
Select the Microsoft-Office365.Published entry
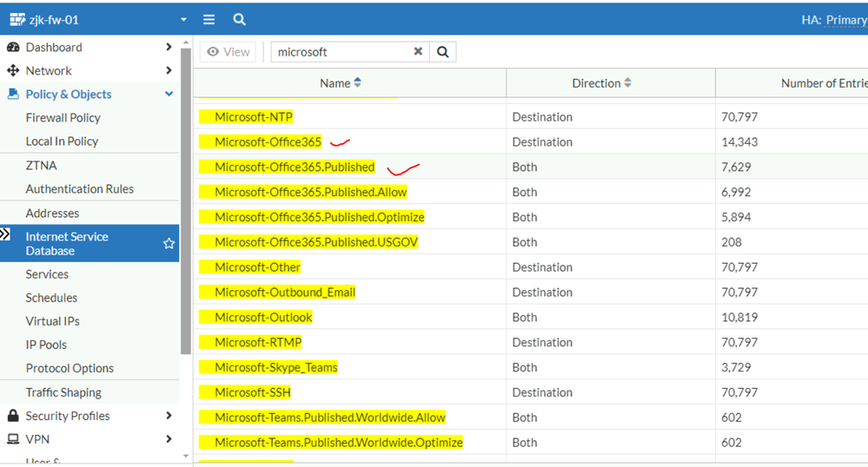295,167
